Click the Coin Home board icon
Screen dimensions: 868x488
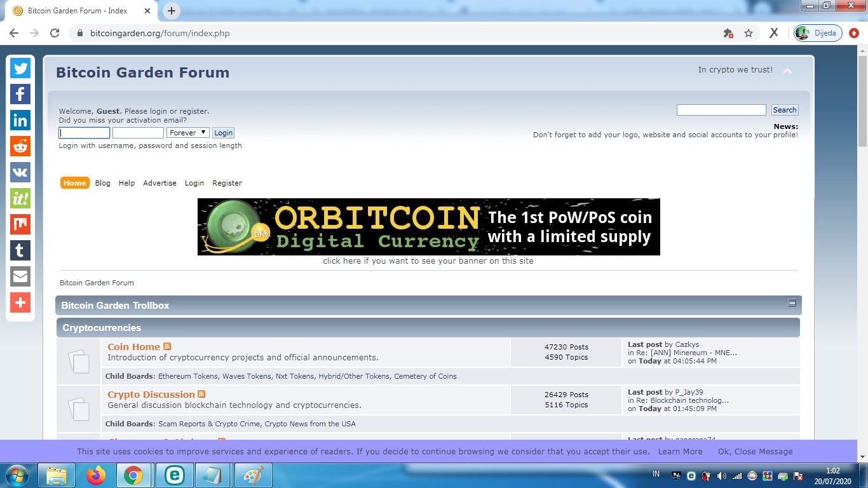79,361
